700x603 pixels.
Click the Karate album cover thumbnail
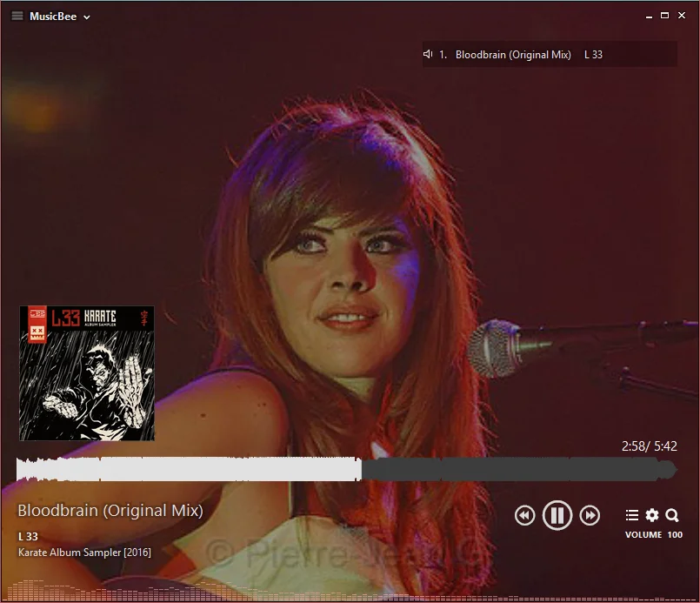click(87, 373)
